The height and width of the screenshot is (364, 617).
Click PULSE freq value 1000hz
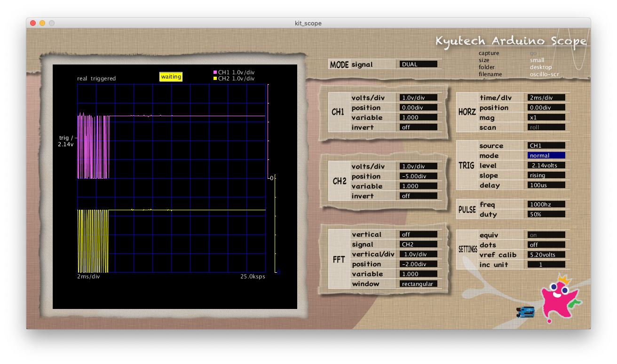(x=546, y=205)
